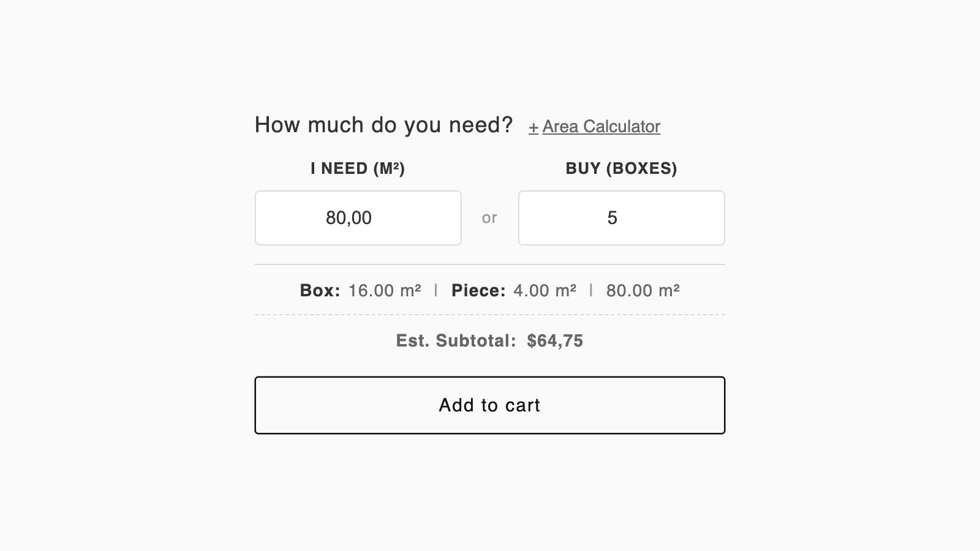Click the 80.00 m² total coverage value

pos(643,291)
